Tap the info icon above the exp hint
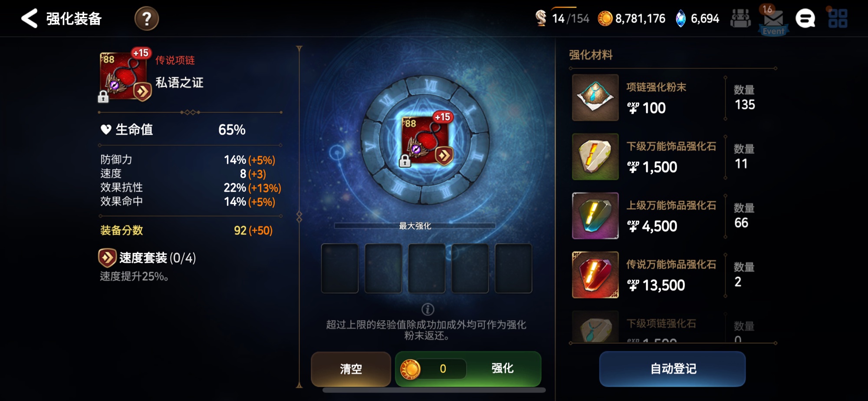This screenshot has height=401, width=868. tap(427, 309)
